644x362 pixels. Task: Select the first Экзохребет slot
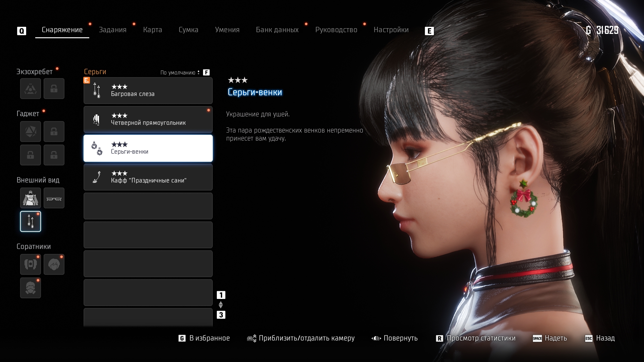pyautogui.click(x=31, y=89)
